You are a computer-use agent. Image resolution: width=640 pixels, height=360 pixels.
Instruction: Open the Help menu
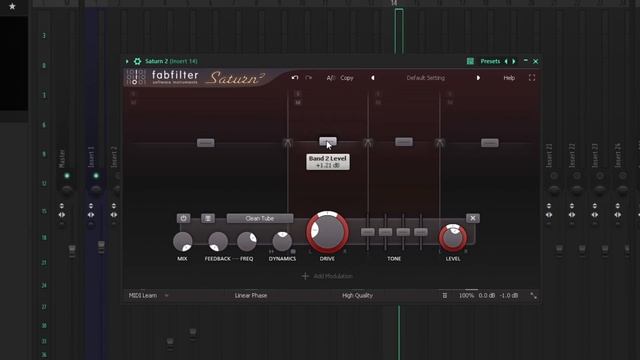coord(509,78)
